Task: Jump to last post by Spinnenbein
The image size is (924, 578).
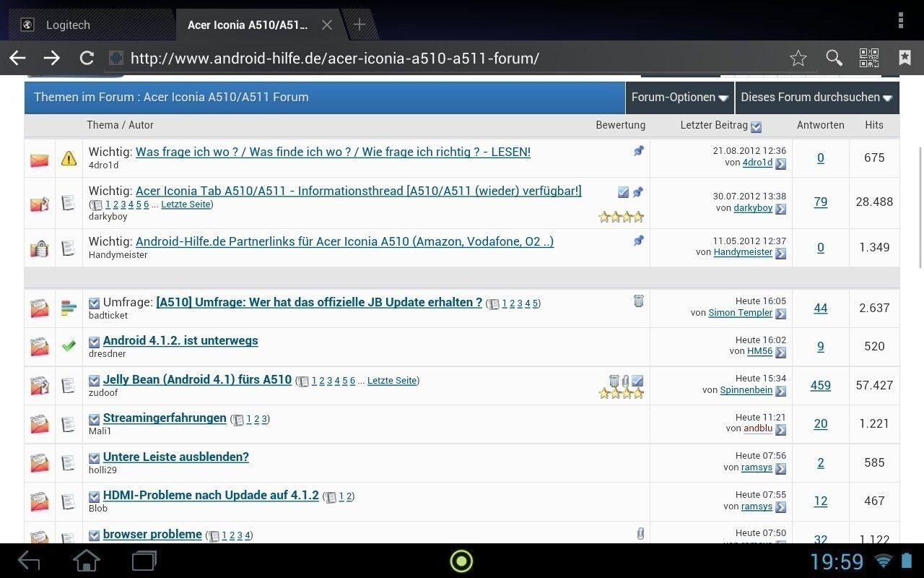Action: click(x=780, y=391)
